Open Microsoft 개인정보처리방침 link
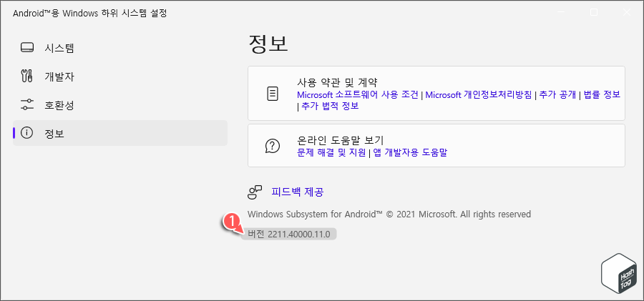 coord(479,95)
